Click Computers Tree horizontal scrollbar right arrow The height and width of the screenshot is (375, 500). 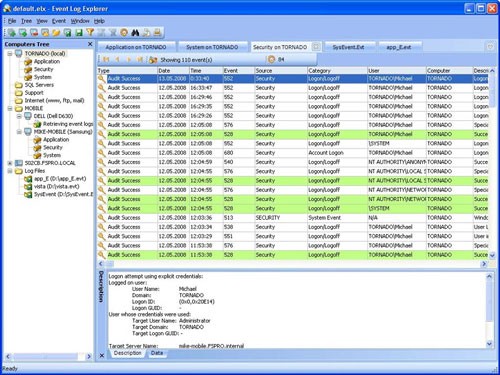pyautogui.click(x=89, y=356)
